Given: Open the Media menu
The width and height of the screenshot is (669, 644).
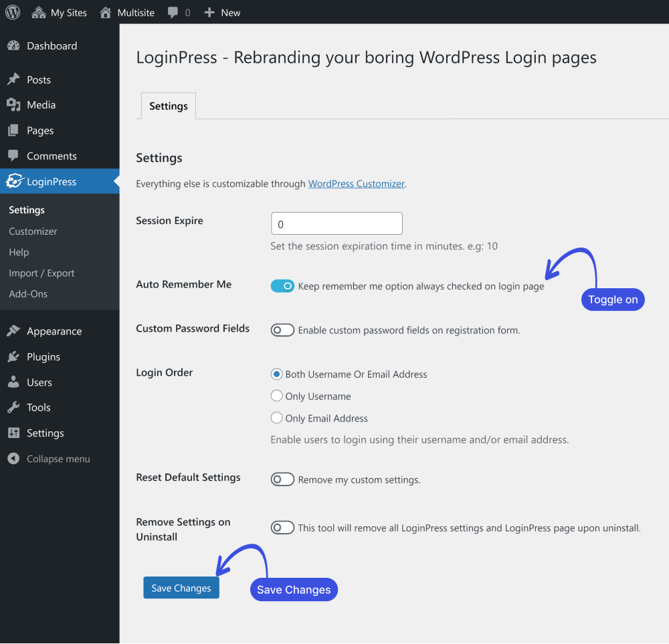Looking at the screenshot, I should click(x=60, y=105).
